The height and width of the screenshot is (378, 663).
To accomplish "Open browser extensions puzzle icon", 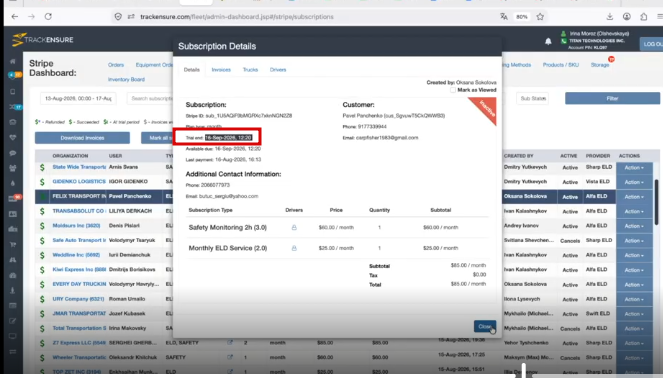I will pos(644,16).
